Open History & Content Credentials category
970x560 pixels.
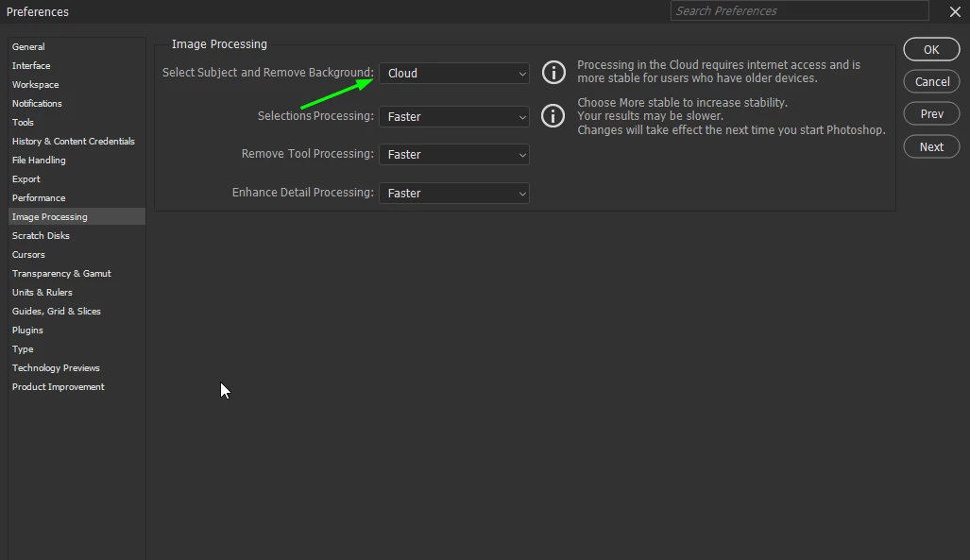tap(77, 141)
